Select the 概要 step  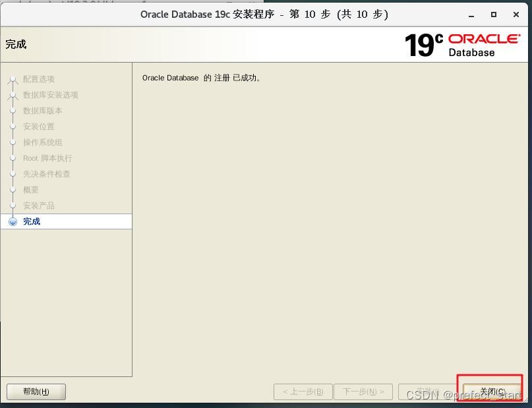tap(30, 190)
